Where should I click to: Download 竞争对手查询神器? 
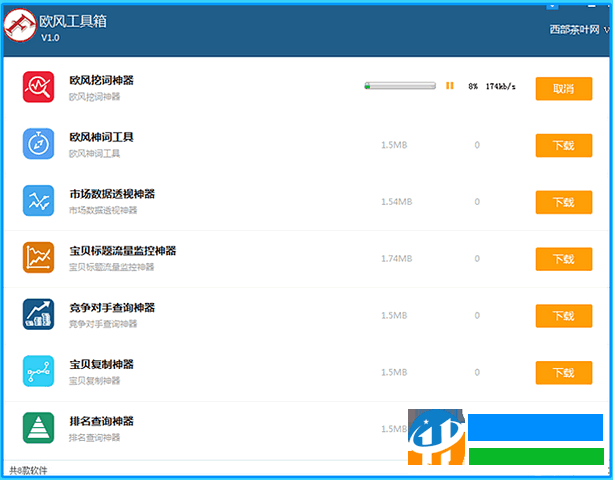564,316
